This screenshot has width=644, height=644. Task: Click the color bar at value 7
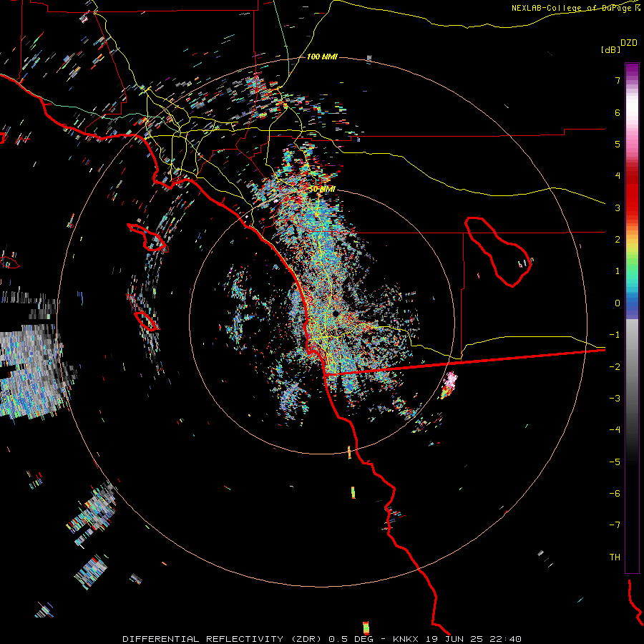632,80
